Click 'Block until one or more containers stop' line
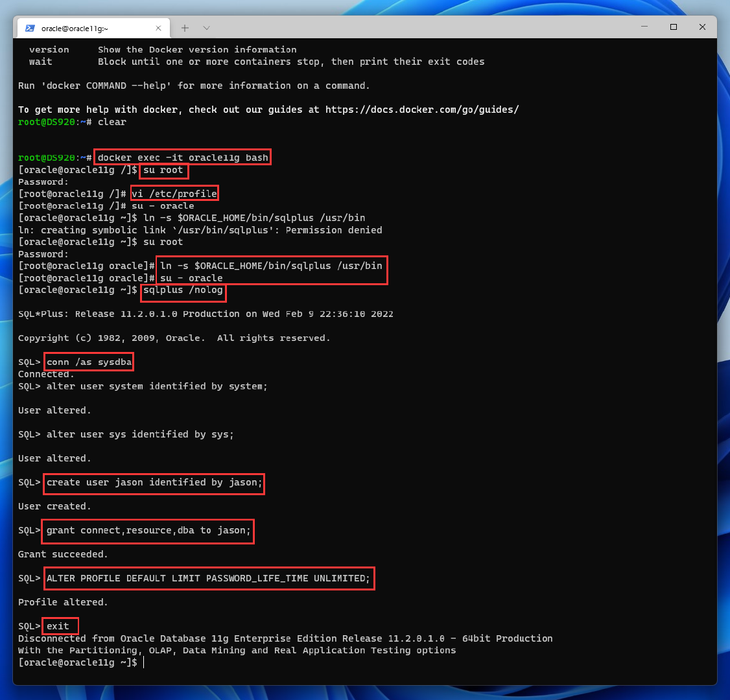 291,62
